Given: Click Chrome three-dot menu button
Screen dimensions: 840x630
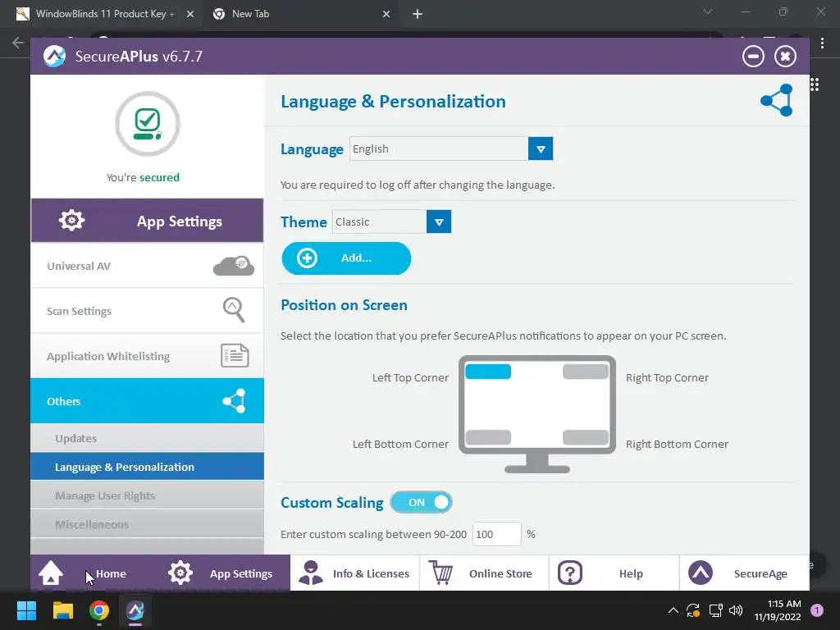Looking at the screenshot, I should point(822,43).
